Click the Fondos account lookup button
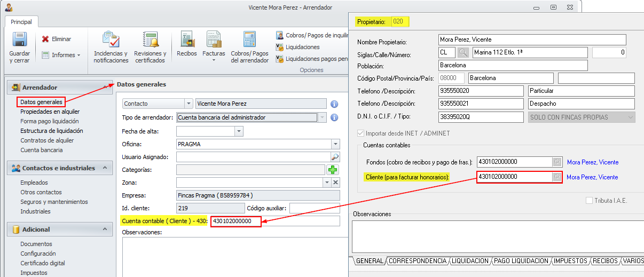644x277 pixels. (x=557, y=162)
